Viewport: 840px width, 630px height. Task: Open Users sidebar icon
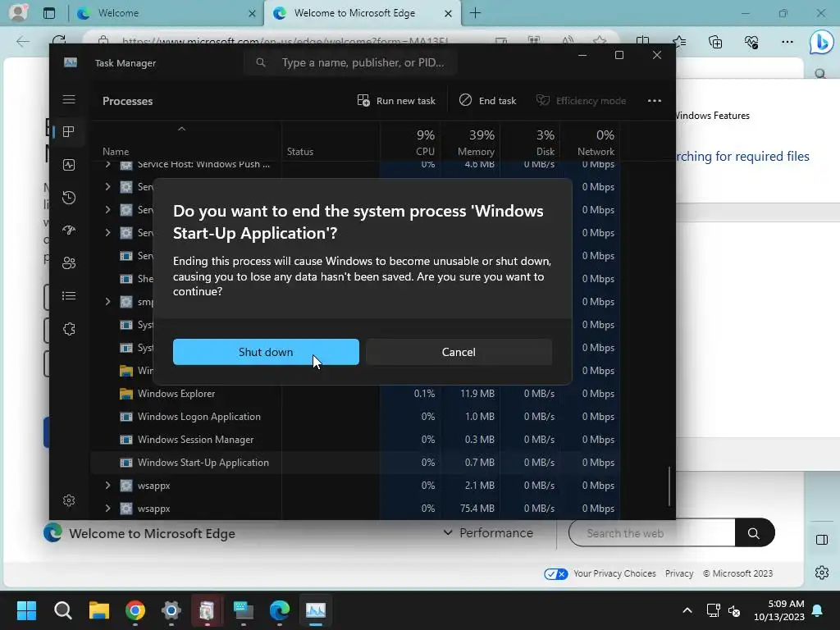tap(69, 263)
